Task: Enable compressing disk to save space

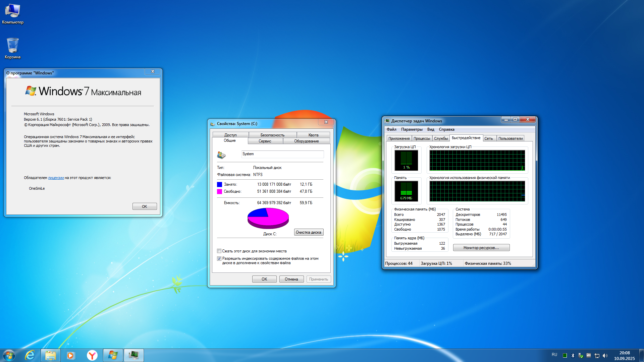Action: tap(219, 251)
